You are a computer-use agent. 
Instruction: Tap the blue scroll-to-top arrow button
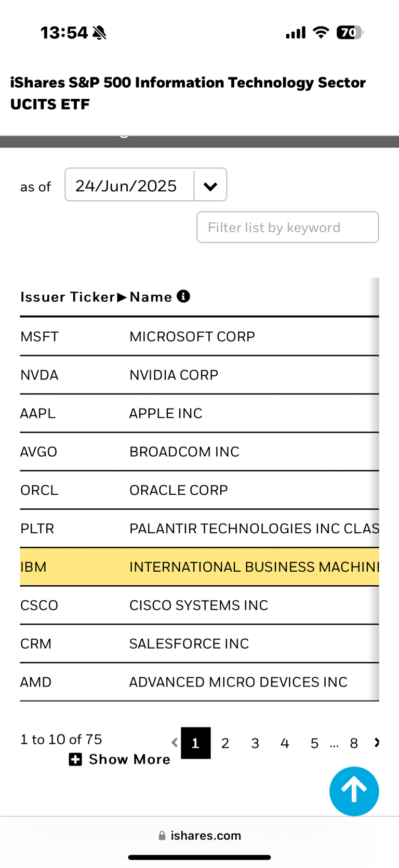354,791
